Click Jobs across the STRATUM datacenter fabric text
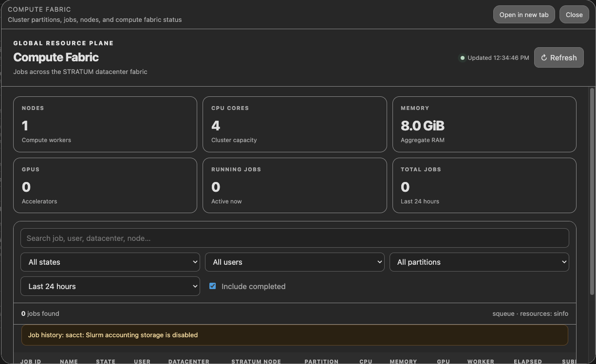 [x=80, y=72]
